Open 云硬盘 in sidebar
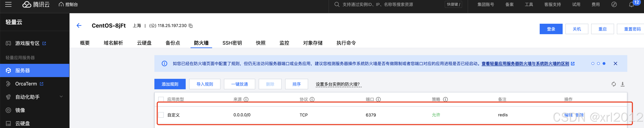This screenshot has height=128, width=644. coord(22,123)
